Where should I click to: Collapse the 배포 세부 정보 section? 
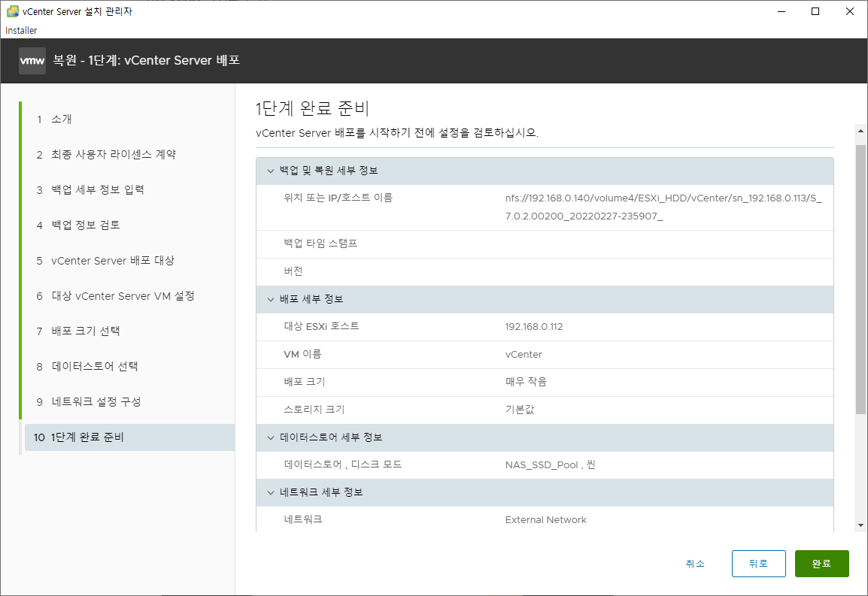tap(271, 299)
